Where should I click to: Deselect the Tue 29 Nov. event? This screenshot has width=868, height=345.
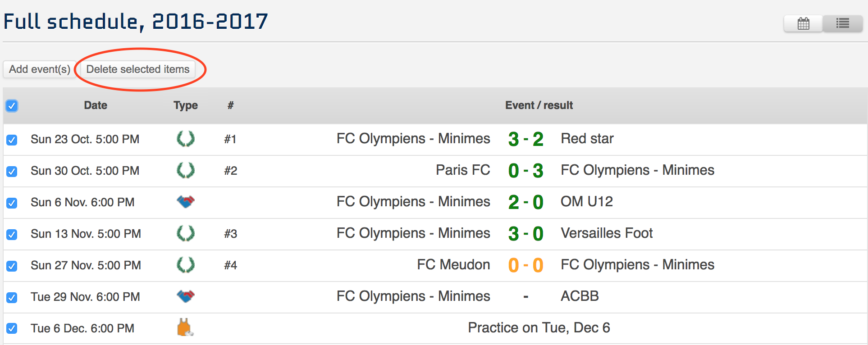(x=12, y=297)
